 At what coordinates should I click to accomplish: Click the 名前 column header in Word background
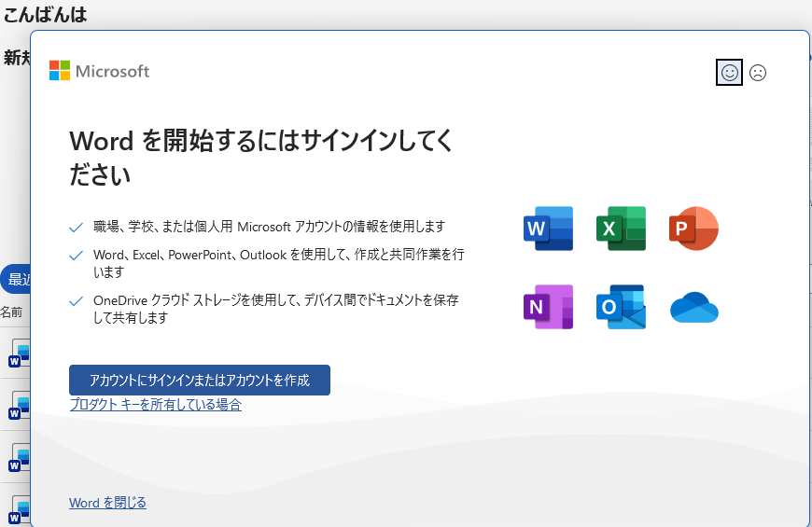tap(11, 312)
